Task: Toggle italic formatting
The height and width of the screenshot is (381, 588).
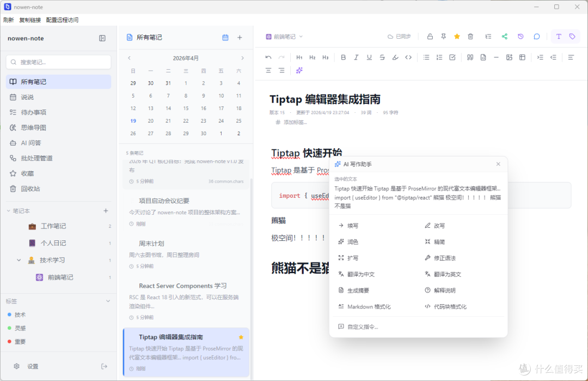Action: coord(356,57)
